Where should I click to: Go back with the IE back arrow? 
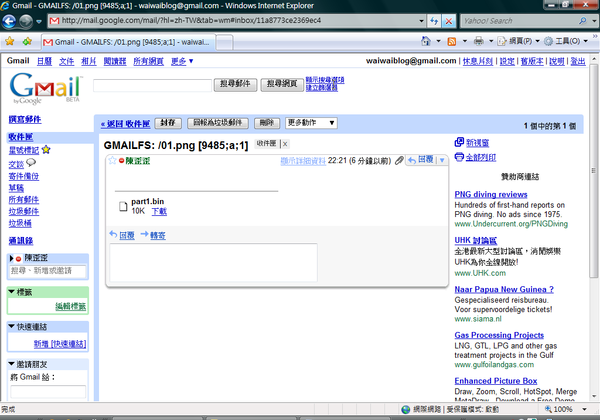(9, 21)
